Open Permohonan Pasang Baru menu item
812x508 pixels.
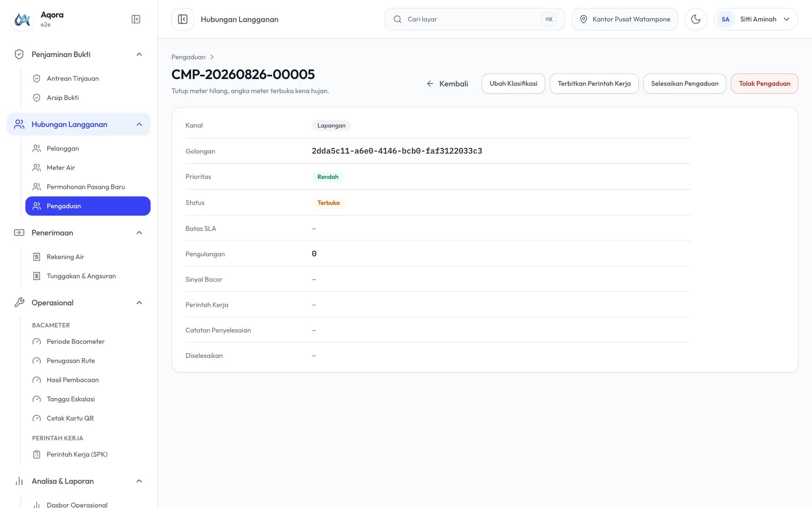point(88,187)
